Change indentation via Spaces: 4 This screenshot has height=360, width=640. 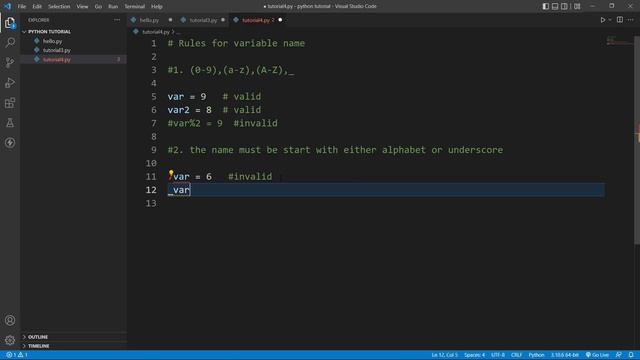coord(474,355)
